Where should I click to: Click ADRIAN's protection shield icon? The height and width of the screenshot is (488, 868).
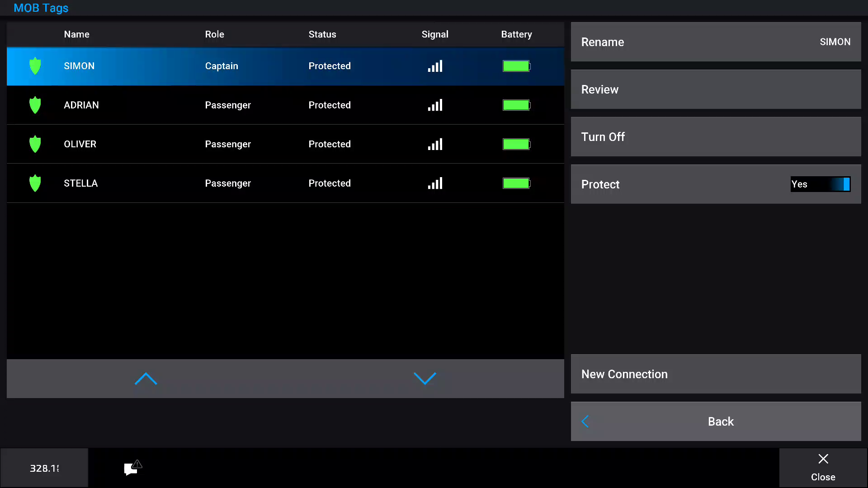[35, 105]
